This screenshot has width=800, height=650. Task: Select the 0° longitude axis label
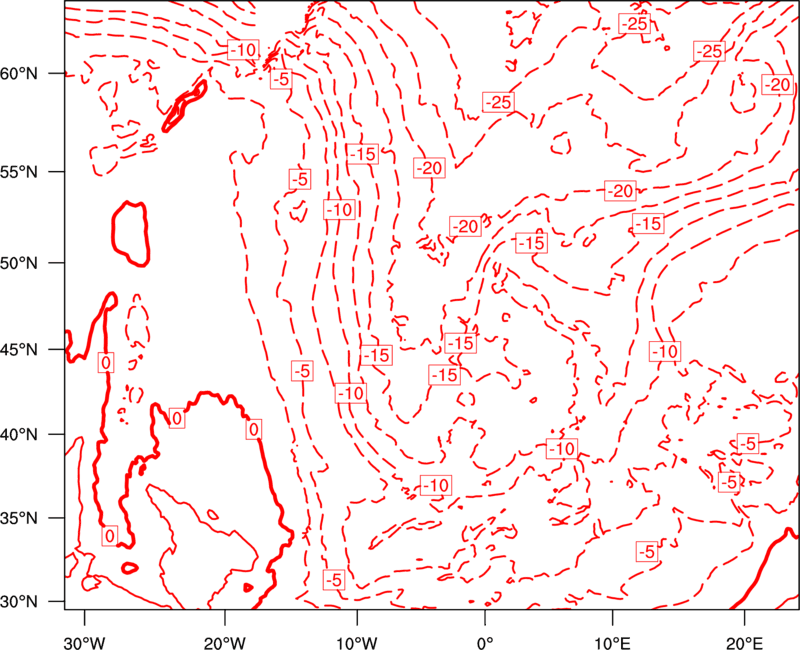[485, 643]
